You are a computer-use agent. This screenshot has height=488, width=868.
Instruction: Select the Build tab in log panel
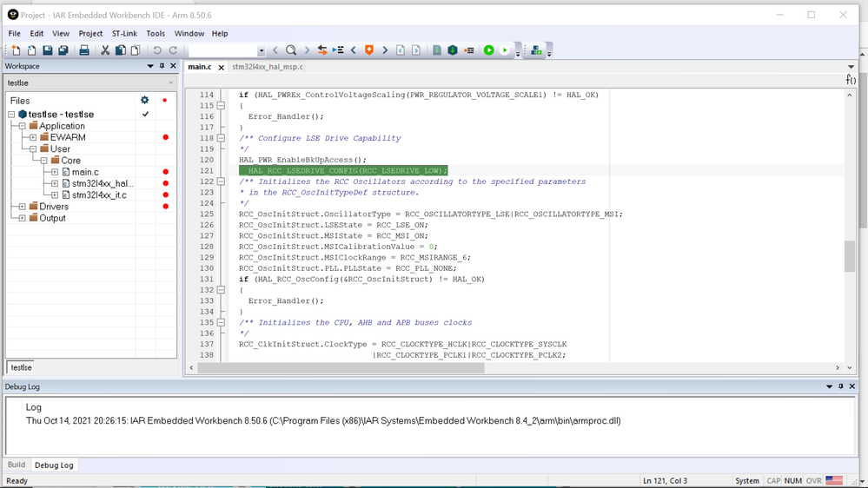click(x=17, y=465)
